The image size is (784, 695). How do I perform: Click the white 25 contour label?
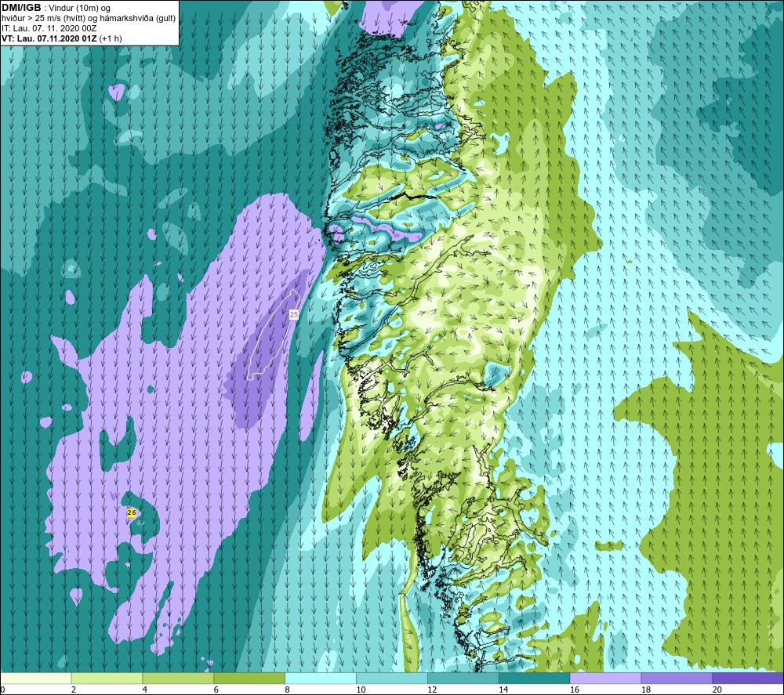[x=294, y=314]
